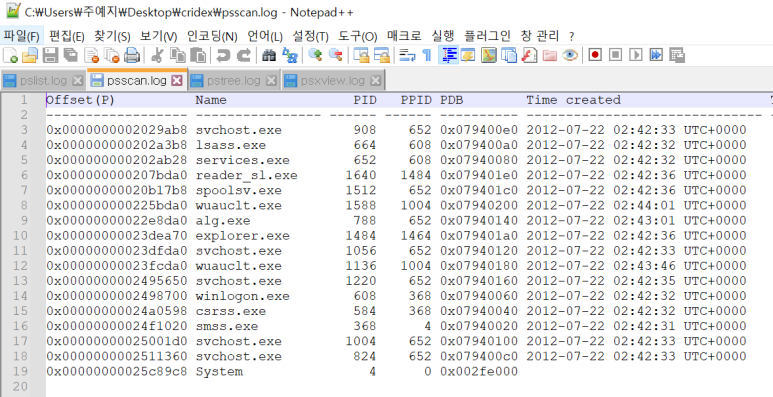Open the user-defined language dialog icon
The width and height of the screenshot is (773, 397).
click(468, 55)
